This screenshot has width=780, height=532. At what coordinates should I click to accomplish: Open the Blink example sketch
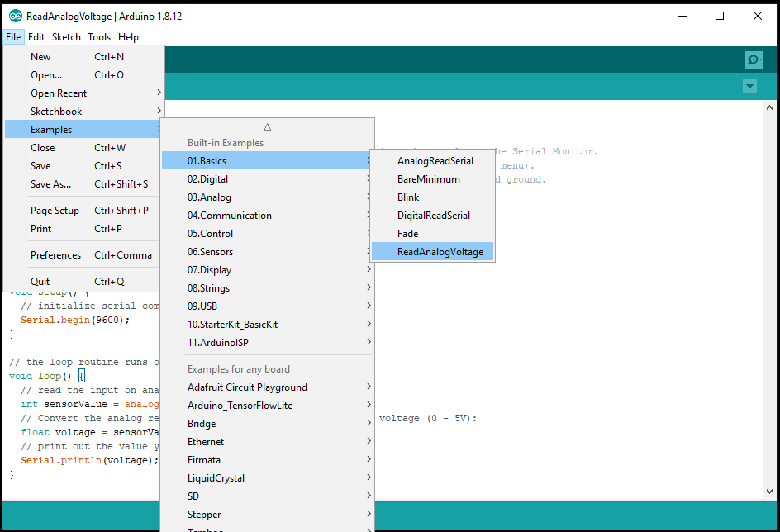(432, 197)
